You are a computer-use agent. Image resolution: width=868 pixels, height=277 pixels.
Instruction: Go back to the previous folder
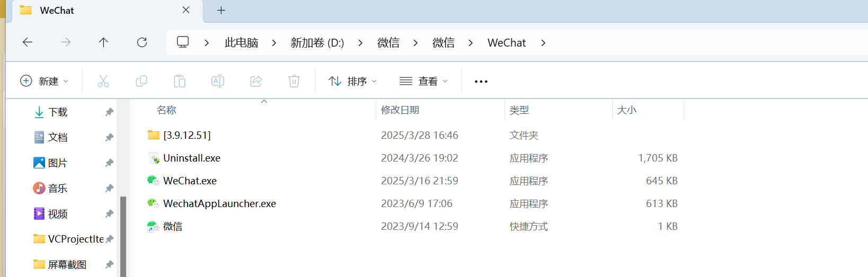(x=28, y=42)
